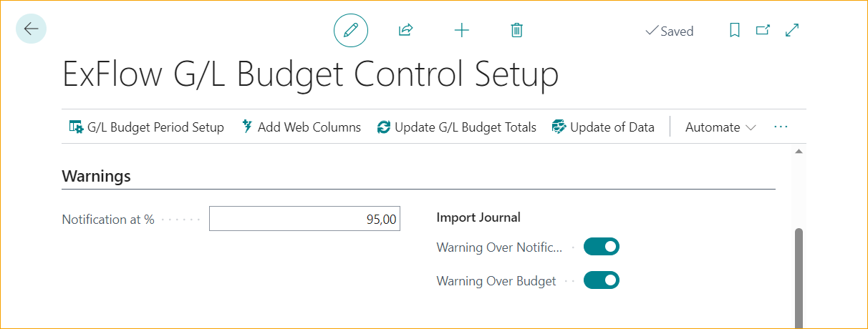
Task: Show more actions via ellipsis
Action: 781,127
